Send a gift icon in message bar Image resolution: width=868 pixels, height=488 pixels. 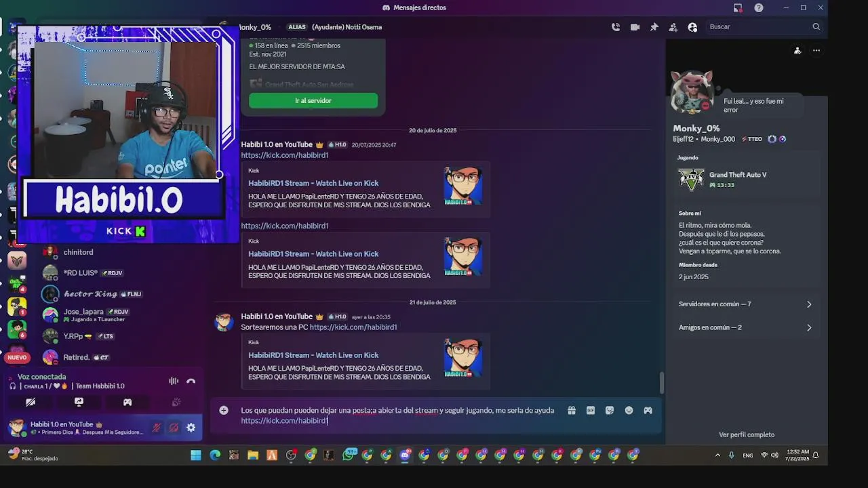point(572,410)
